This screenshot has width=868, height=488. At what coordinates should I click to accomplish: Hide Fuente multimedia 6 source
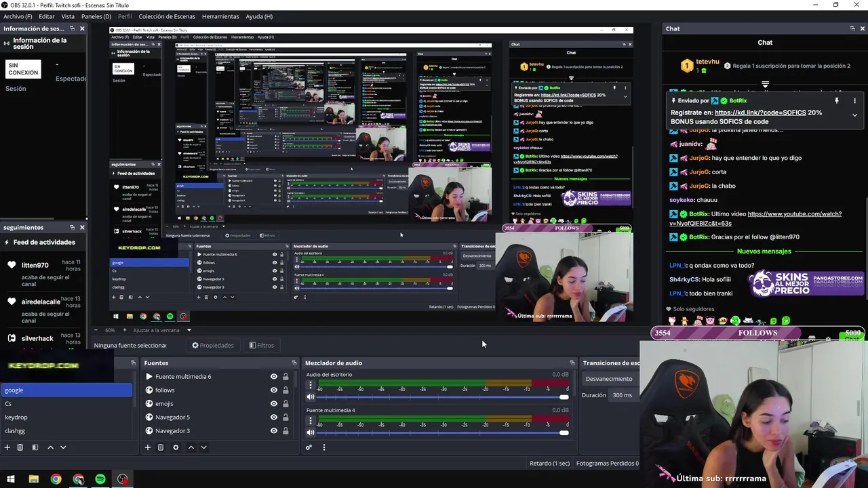(x=274, y=377)
